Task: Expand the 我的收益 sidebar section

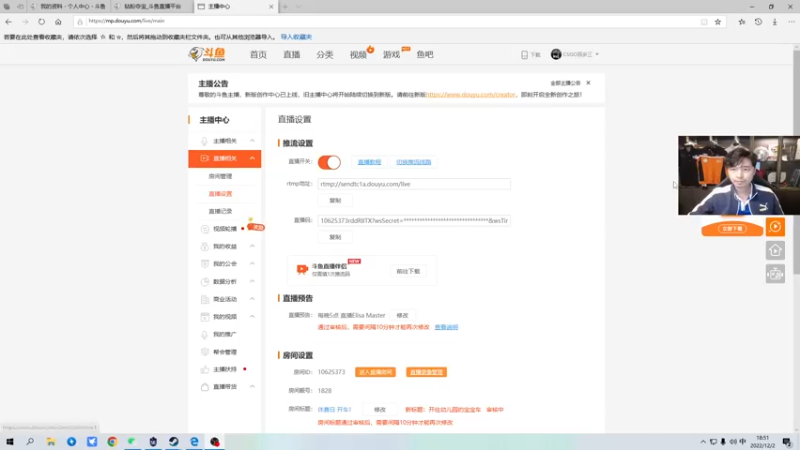Action: pos(253,246)
